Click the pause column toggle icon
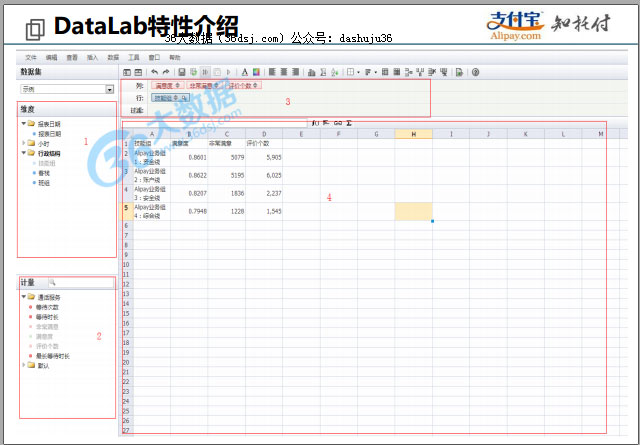The image size is (640, 445). point(205,72)
